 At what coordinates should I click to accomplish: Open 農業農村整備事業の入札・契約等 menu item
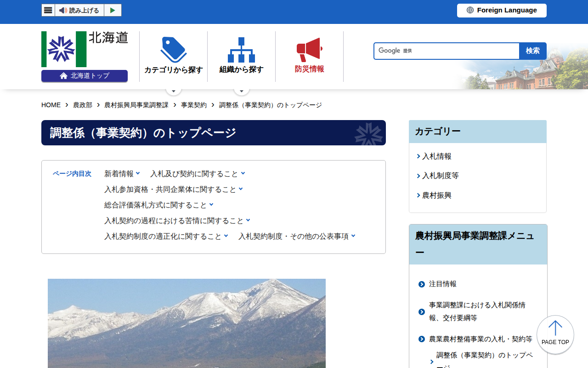coord(481,339)
